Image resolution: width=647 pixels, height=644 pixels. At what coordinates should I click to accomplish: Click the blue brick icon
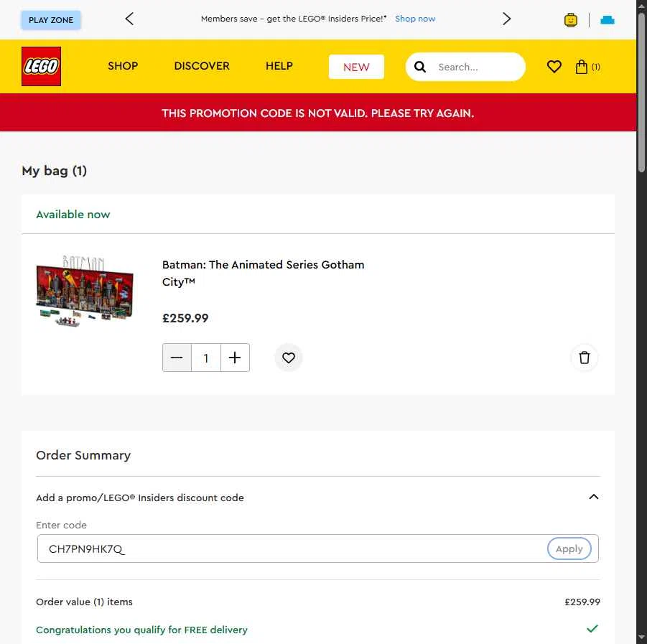pos(607,19)
